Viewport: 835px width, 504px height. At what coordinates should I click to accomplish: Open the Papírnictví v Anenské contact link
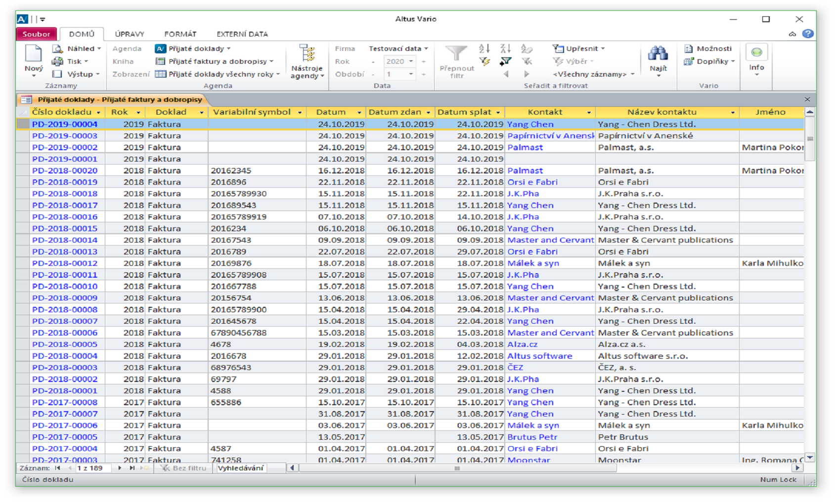click(x=550, y=136)
